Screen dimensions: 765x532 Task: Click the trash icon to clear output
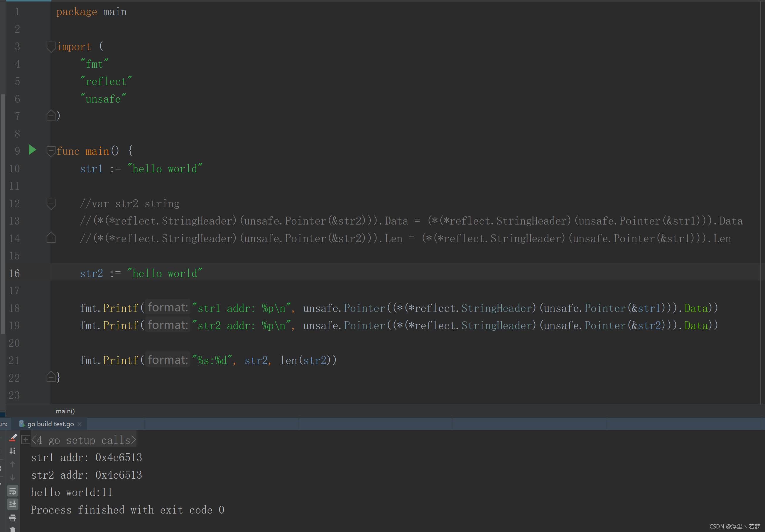[x=13, y=529]
